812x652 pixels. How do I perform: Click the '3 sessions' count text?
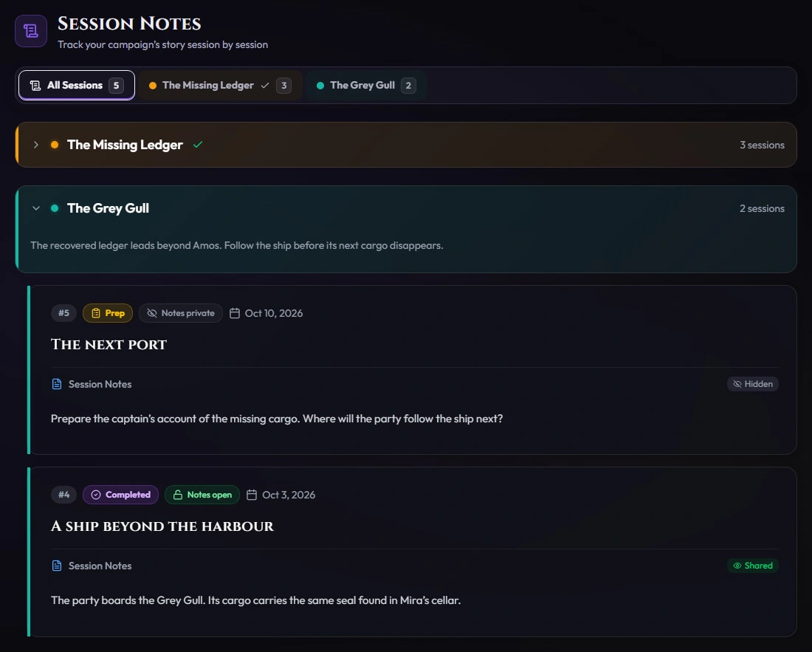click(x=762, y=145)
